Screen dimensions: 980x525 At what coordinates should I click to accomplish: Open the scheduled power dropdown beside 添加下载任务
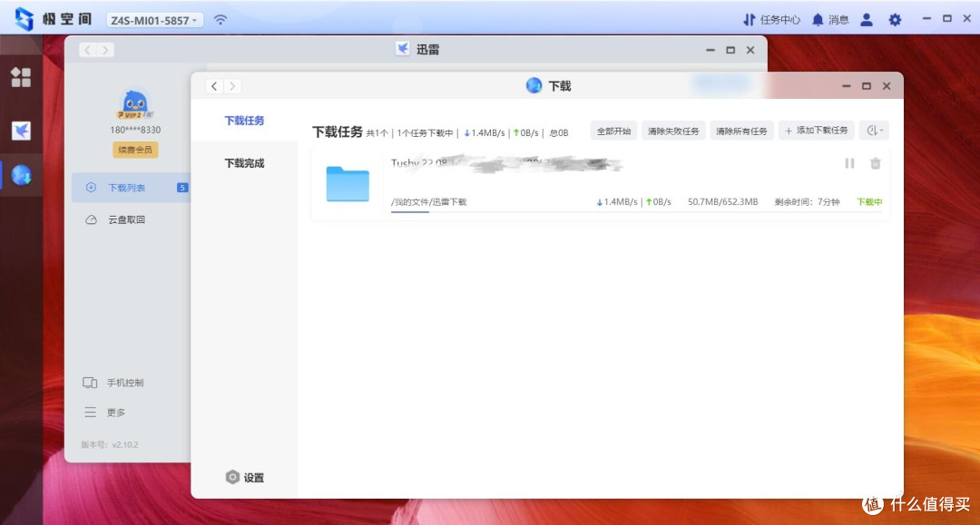pos(875,131)
